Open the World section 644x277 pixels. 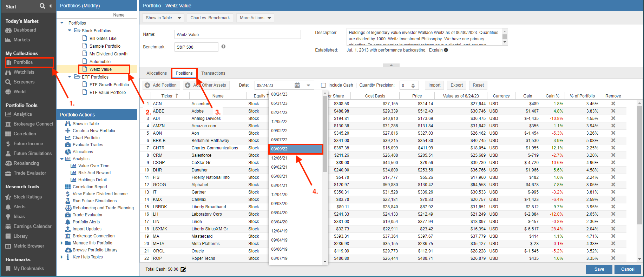coord(19,92)
